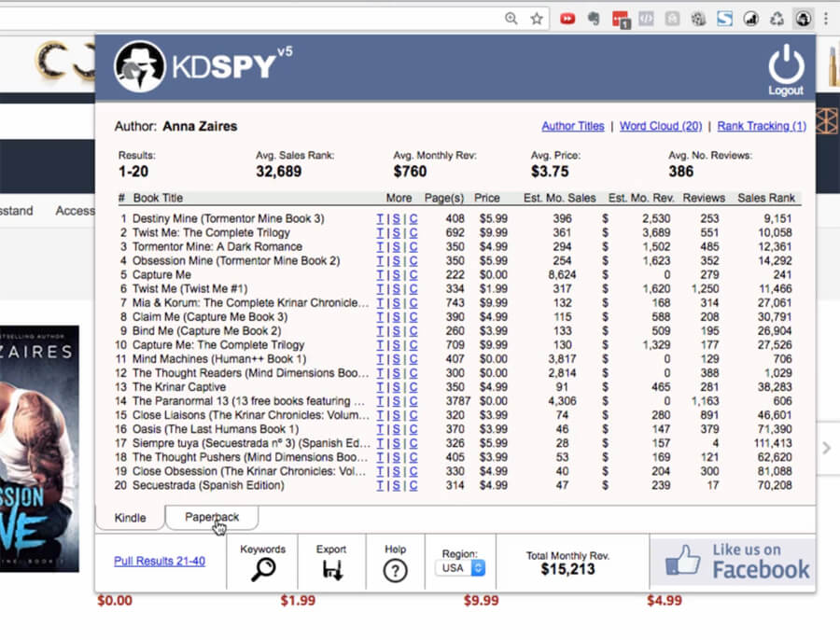Click the Est. Mo. Sales column header
The width and height of the screenshot is (840, 640).
click(x=559, y=198)
